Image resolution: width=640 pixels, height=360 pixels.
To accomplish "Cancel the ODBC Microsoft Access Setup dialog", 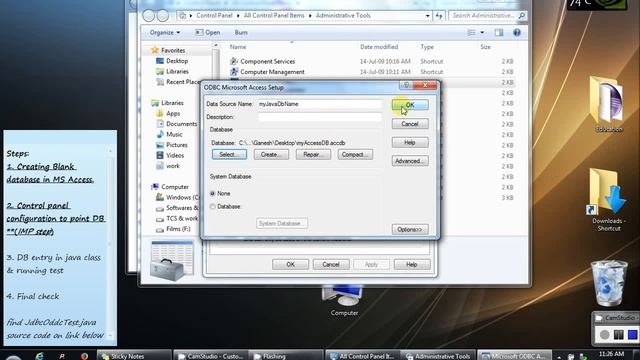I will (410, 124).
